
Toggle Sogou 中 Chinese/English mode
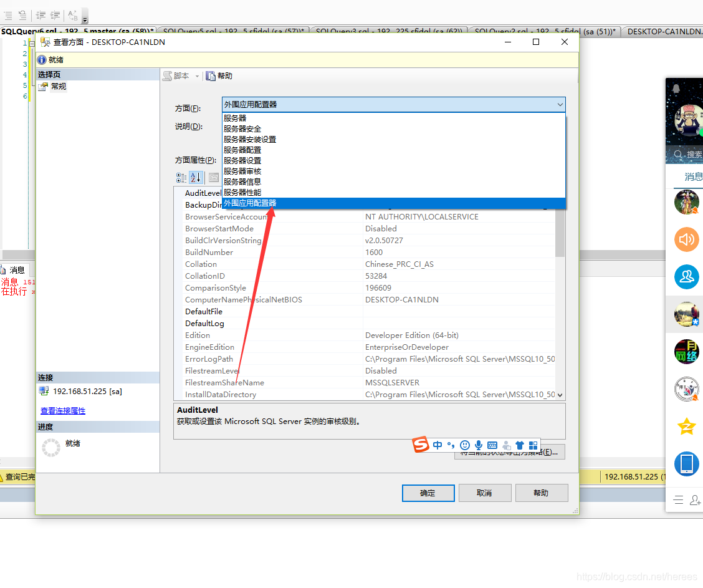pyautogui.click(x=438, y=445)
